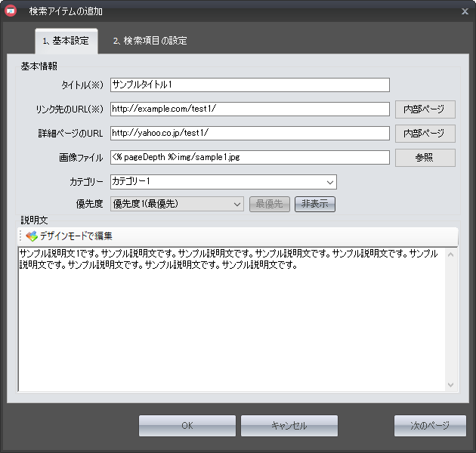476x453 pixels.
Task: Open the 2. 検索項目の設定 tab
Action: [150, 41]
